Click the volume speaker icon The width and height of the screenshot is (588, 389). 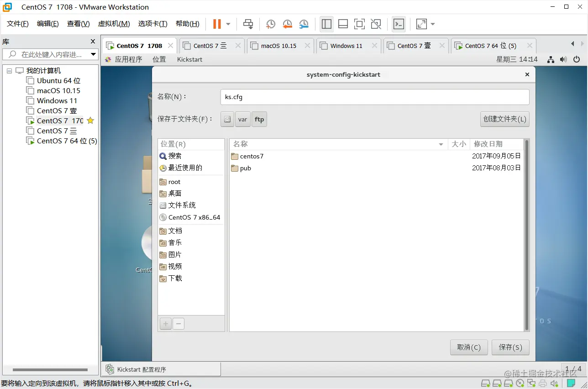tap(563, 59)
